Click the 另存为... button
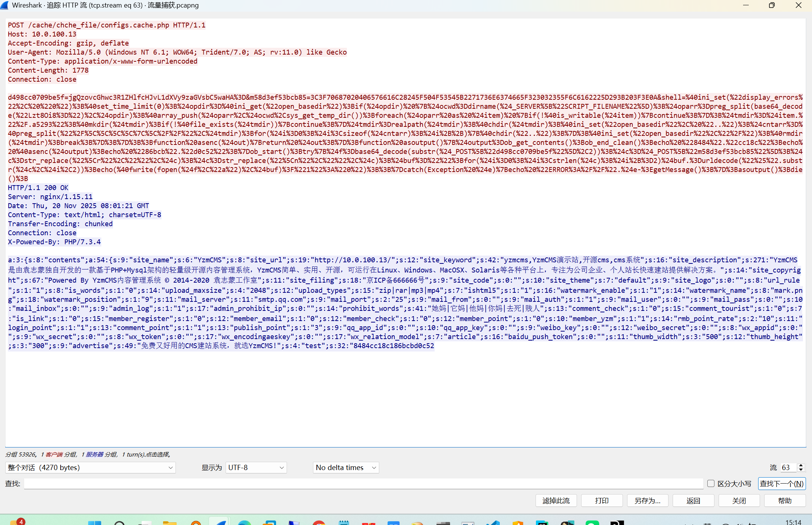The image size is (812, 525). click(x=647, y=501)
